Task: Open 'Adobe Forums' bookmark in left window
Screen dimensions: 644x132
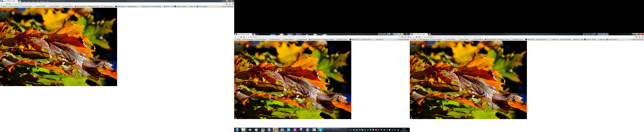Action: [108, 7]
